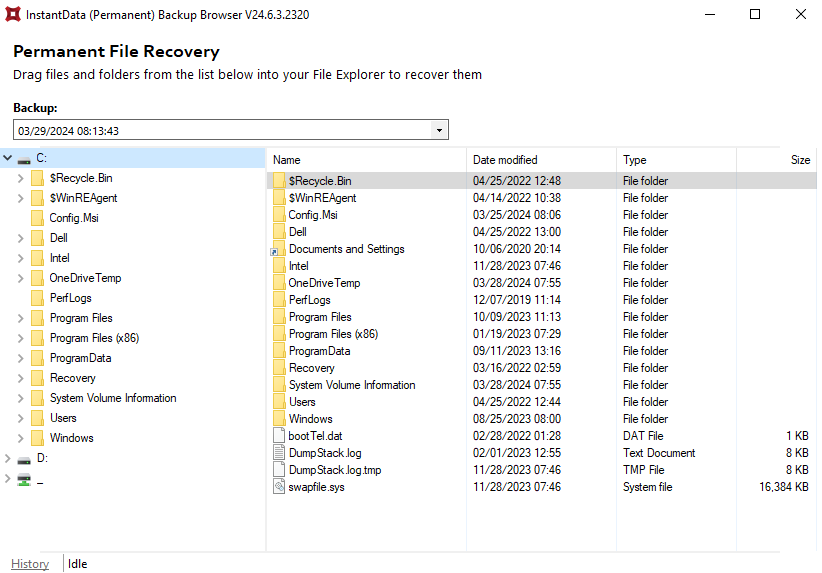Sort by the Name column header

pos(287,160)
